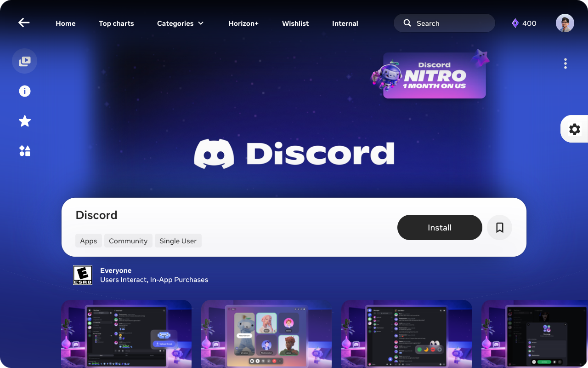Click the large Discord hero logo
The image size is (588, 368).
tap(294, 154)
